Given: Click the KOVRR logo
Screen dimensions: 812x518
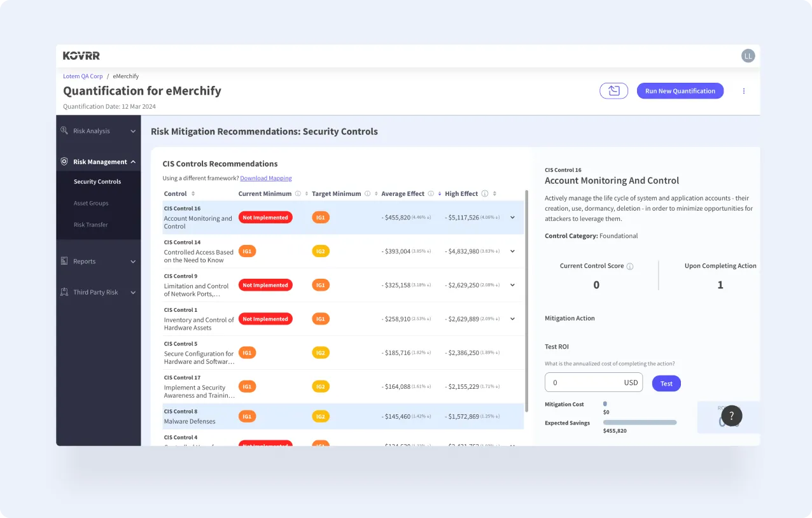Looking at the screenshot, I should (x=81, y=55).
